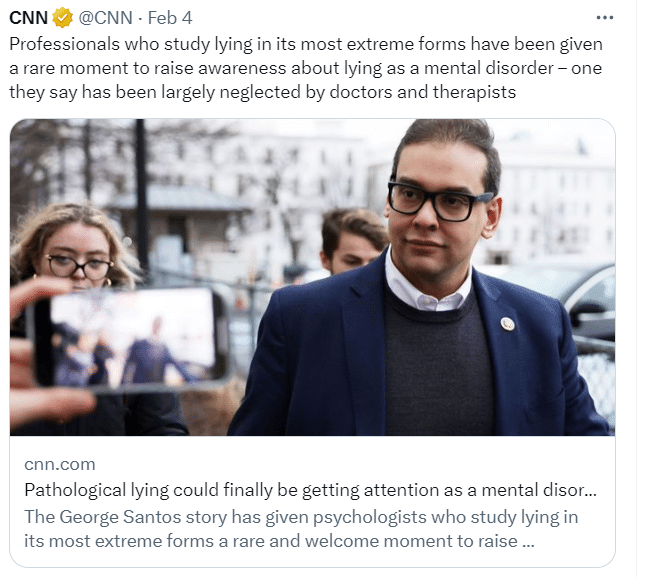This screenshot has height=577, width=655.
Task: Click the cnn.com domain label
Action: 59,464
